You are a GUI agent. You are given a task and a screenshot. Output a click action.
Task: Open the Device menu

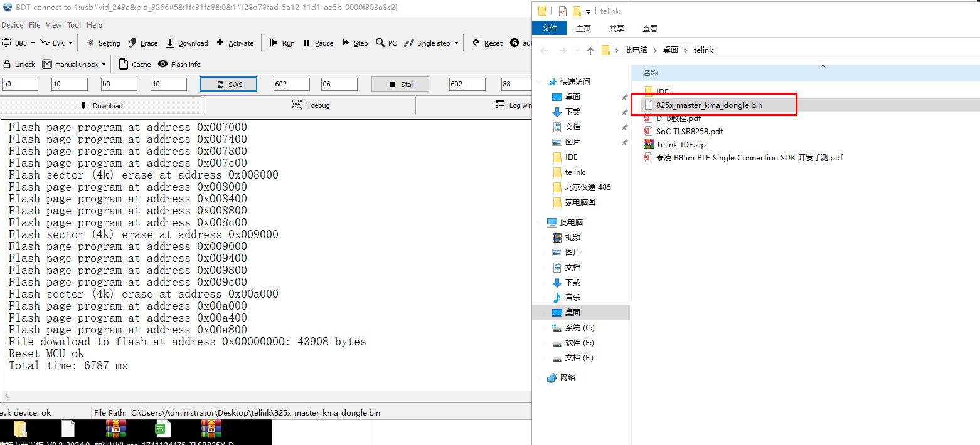[x=12, y=25]
